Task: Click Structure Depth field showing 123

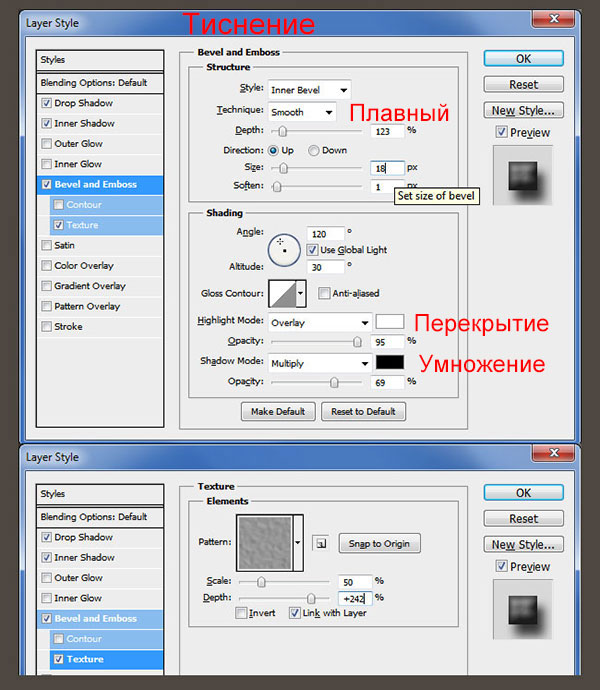Action: (387, 131)
